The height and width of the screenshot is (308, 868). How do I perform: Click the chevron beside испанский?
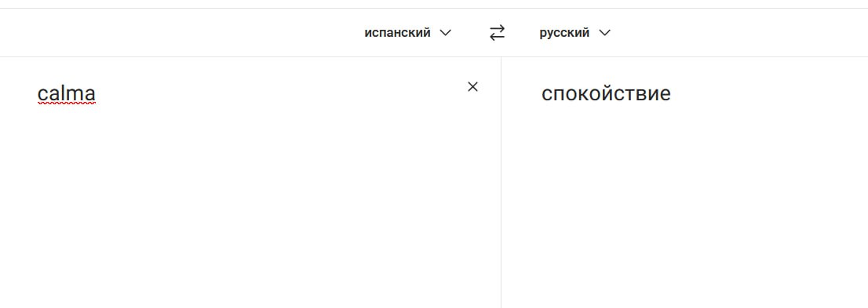(x=445, y=33)
